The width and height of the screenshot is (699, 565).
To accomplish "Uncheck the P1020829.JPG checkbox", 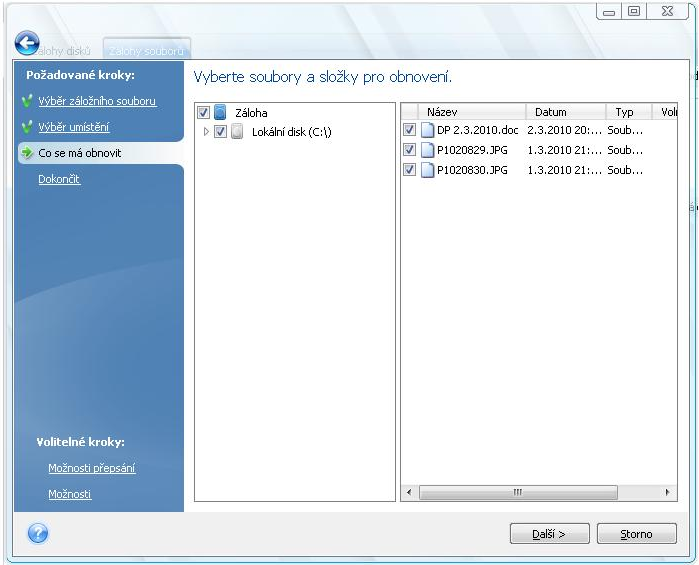I will pos(409,150).
